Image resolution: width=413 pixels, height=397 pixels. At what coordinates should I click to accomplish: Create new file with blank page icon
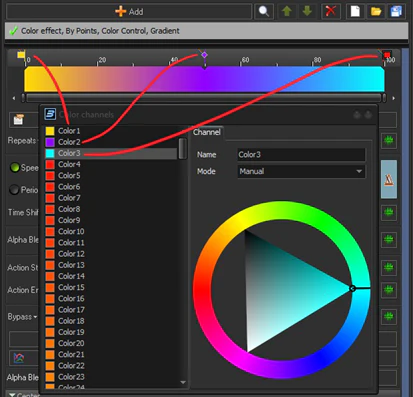(355, 12)
